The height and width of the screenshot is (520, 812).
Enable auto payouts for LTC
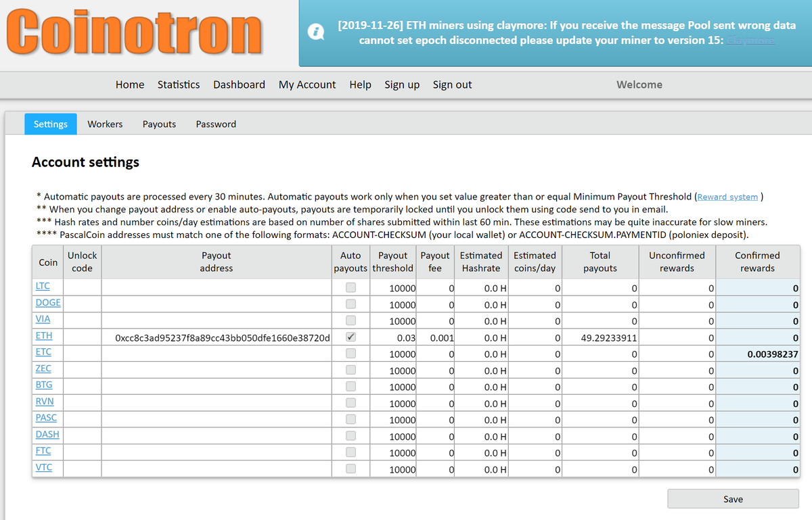(x=351, y=287)
